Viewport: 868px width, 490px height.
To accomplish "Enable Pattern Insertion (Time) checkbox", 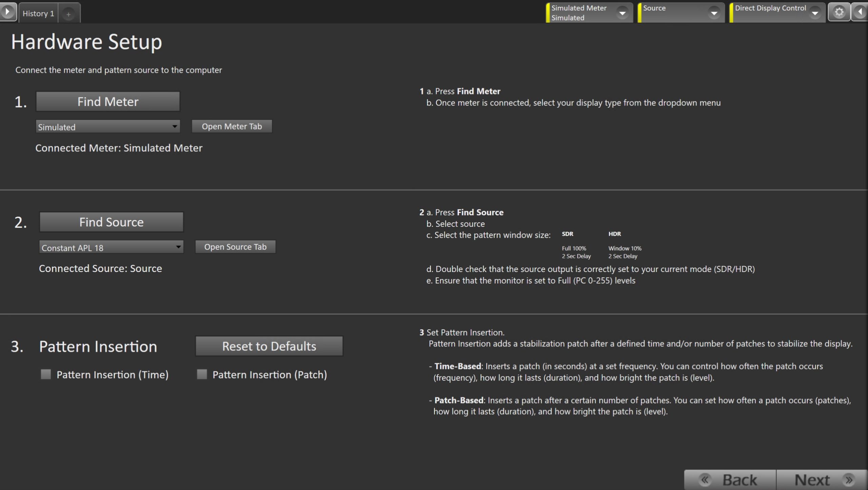I will 46,374.
